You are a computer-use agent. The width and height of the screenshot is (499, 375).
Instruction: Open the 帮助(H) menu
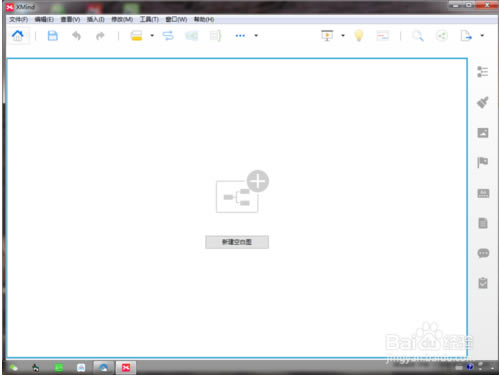[x=204, y=19]
